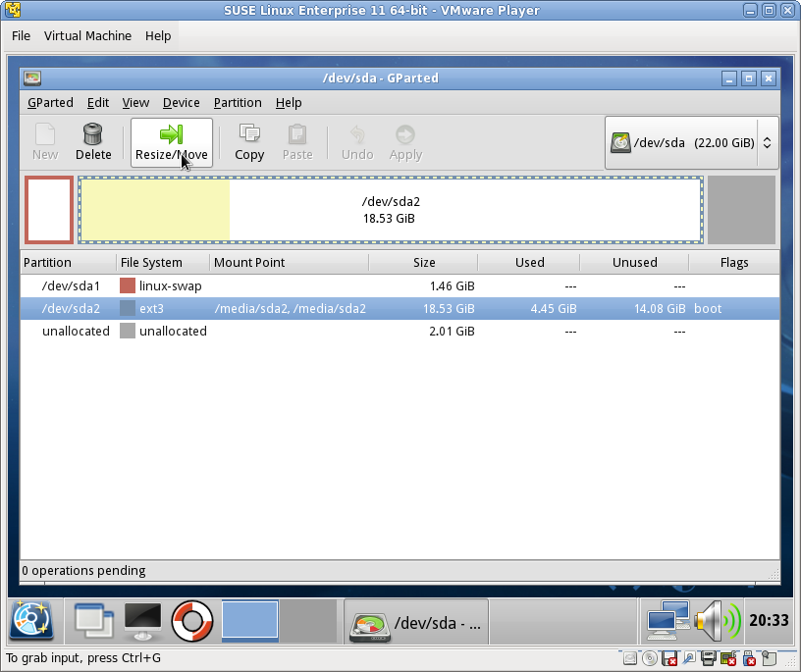Image resolution: width=801 pixels, height=672 pixels.
Task: Click the VMware Player title bar icon
Action: [x=13, y=10]
